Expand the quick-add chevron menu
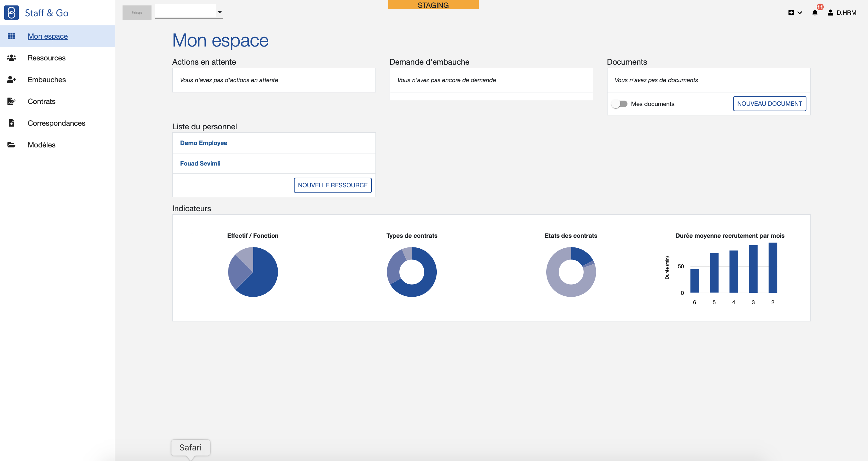Image resolution: width=868 pixels, height=461 pixels. click(x=799, y=13)
